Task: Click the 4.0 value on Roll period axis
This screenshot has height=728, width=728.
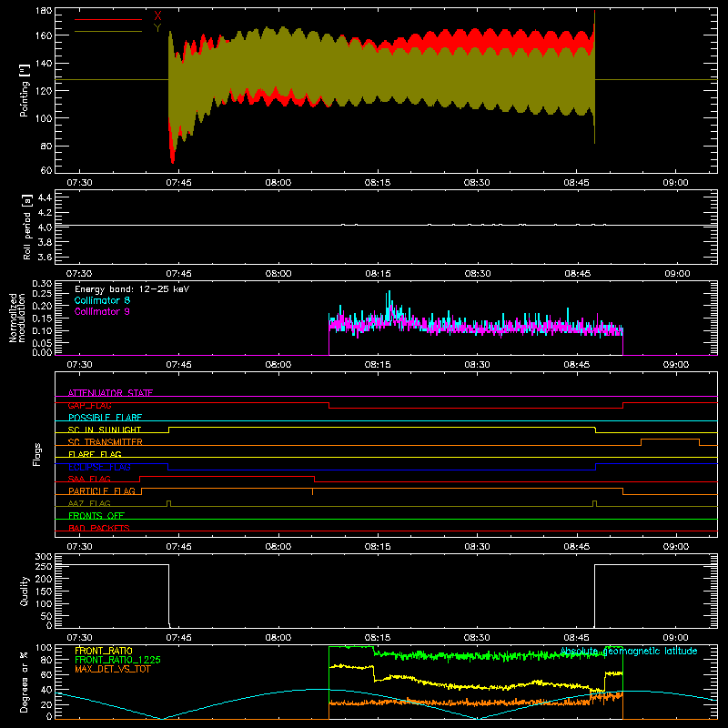Action: 45,227
